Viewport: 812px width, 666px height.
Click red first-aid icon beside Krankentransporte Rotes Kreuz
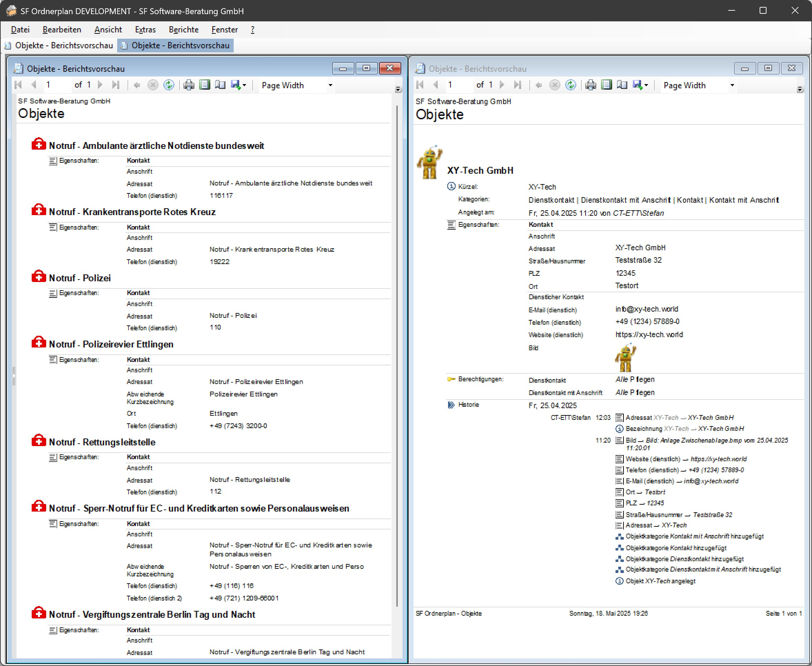tap(38, 210)
